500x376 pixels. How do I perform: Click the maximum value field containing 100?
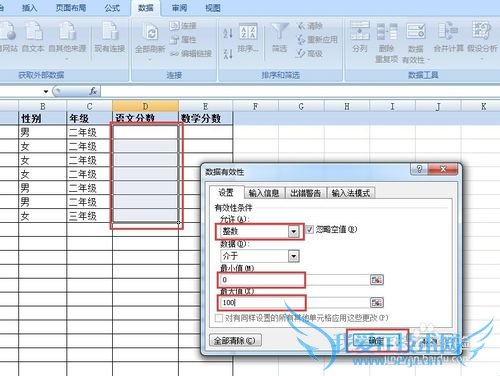pyautogui.click(x=294, y=302)
